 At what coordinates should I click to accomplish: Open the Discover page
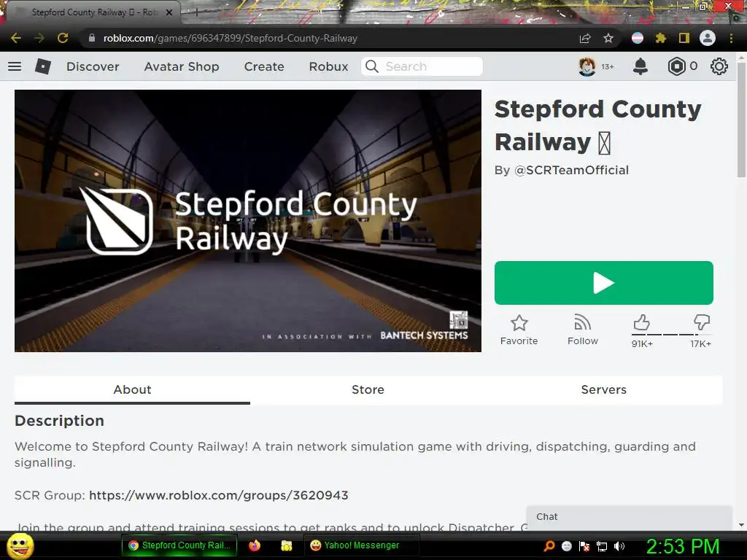click(93, 66)
